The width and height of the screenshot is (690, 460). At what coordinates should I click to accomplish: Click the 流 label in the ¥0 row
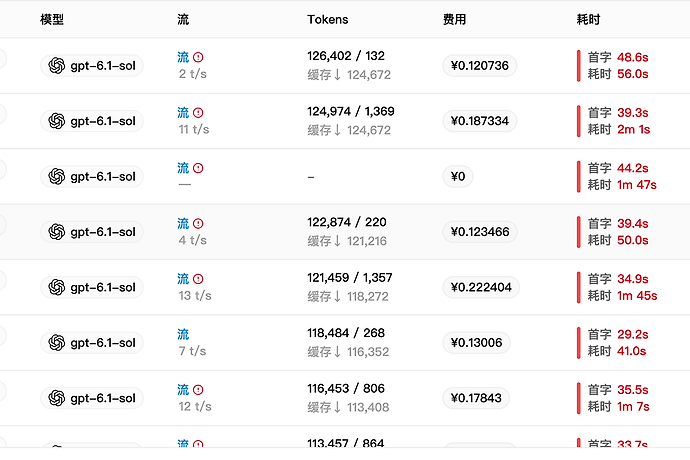point(183,168)
